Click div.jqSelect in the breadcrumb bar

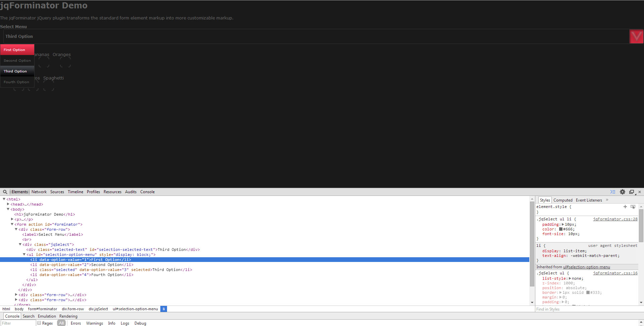click(98, 309)
